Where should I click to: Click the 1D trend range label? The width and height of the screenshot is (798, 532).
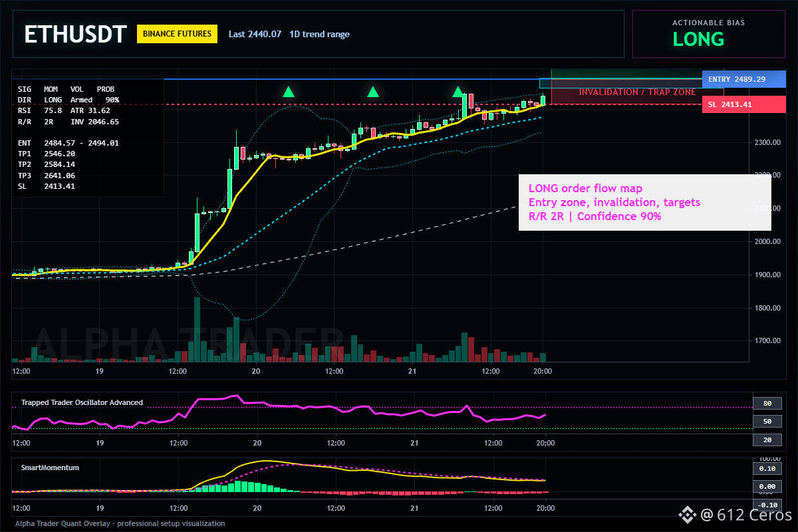click(x=319, y=34)
